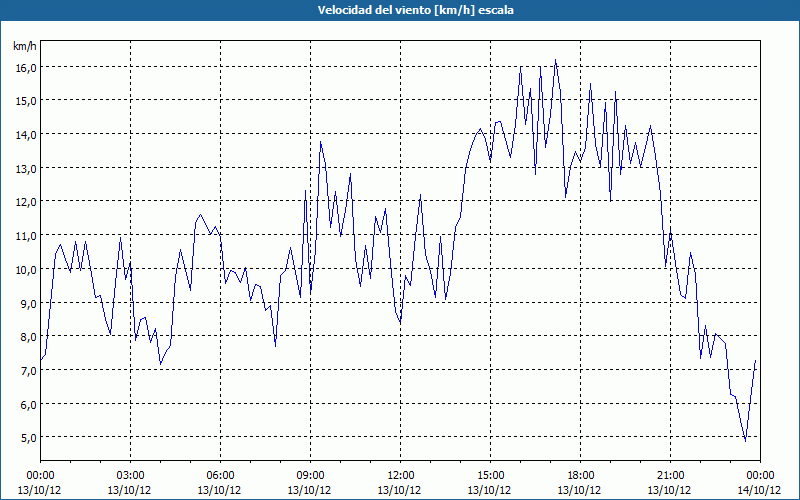800x500 pixels.
Task: Click the 14,0 y-axis value
Action: click(x=26, y=135)
